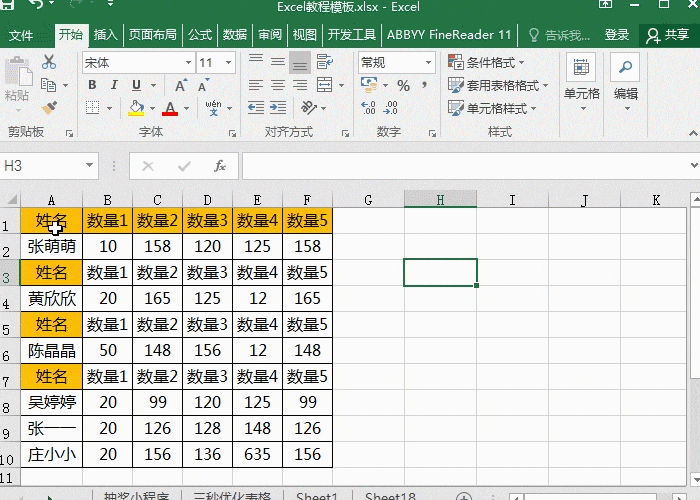Toggle center horizontal alignment
The image size is (700, 500).
tap(276, 86)
